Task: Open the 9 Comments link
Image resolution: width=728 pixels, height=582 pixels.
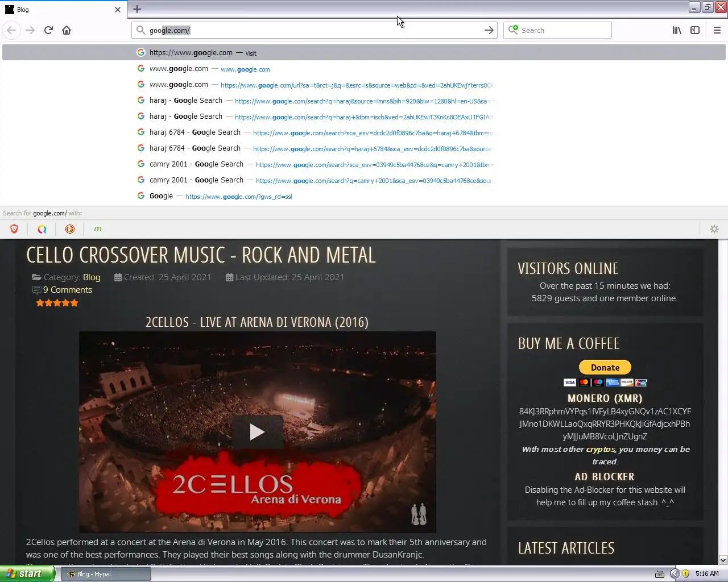Action: (x=67, y=290)
